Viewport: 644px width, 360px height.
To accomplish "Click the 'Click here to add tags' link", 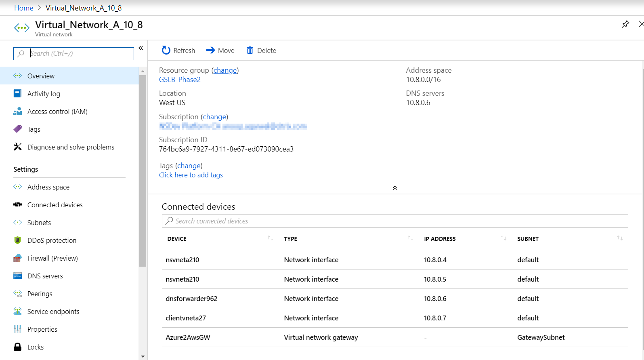I will click(191, 175).
